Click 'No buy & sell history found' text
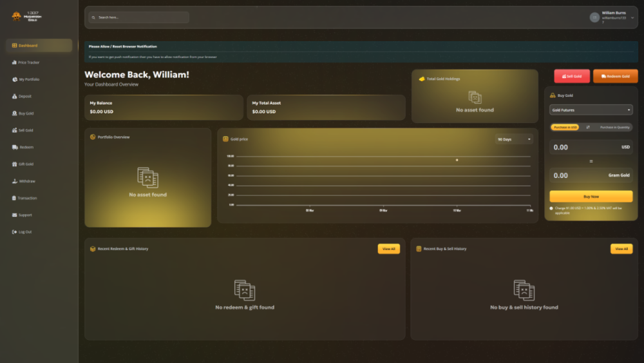The height and width of the screenshot is (363, 644). (524, 307)
